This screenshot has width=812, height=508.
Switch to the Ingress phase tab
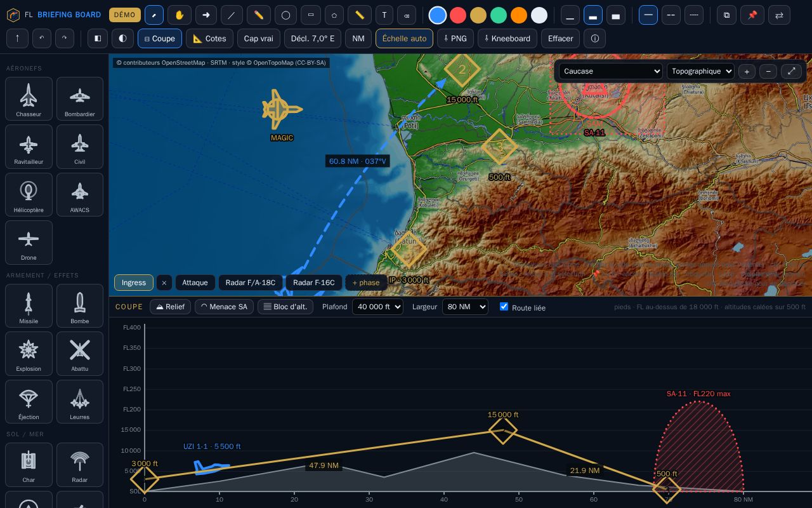click(134, 283)
